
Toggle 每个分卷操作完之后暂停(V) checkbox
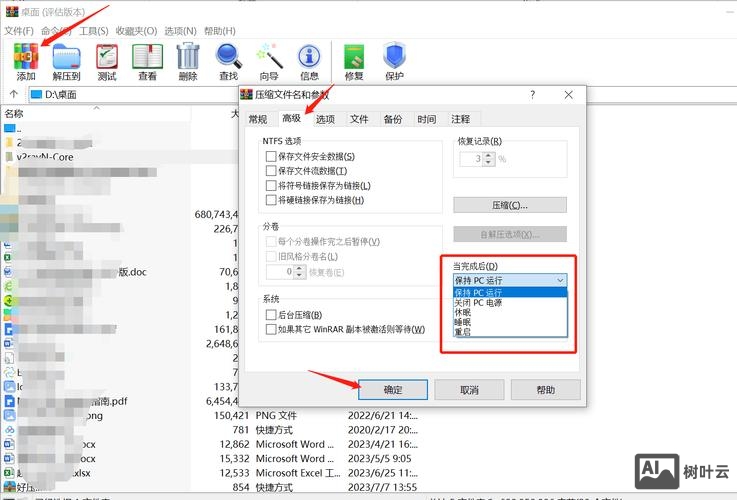(x=271, y=242)
